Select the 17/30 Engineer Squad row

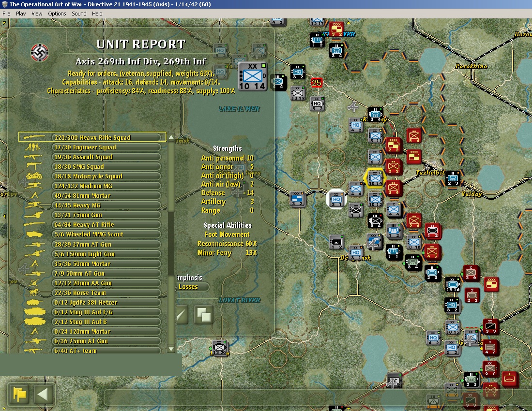(106, 147)
